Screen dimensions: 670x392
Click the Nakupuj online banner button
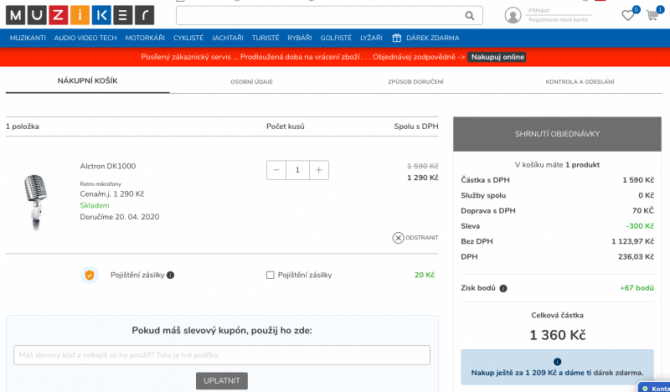[497, 57]
